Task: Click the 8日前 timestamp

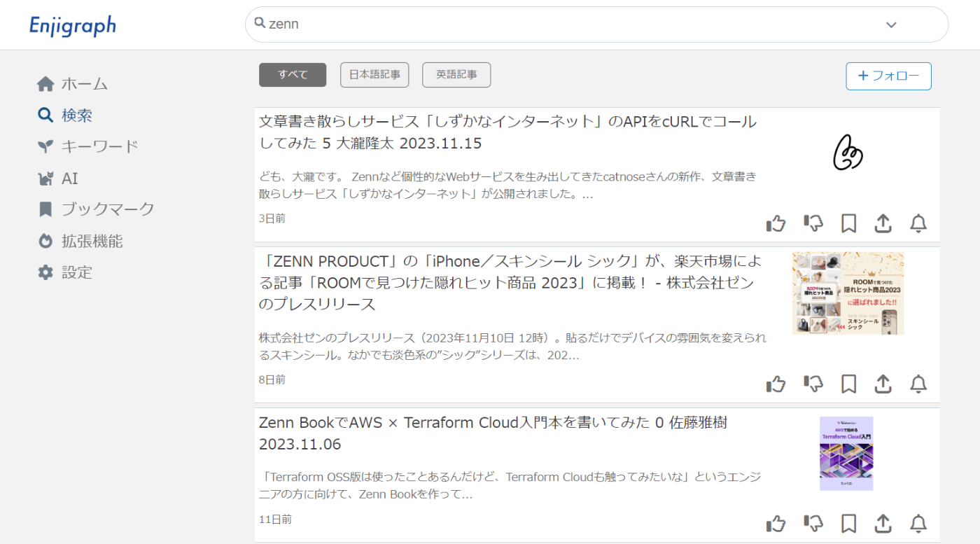Action: 272,379
